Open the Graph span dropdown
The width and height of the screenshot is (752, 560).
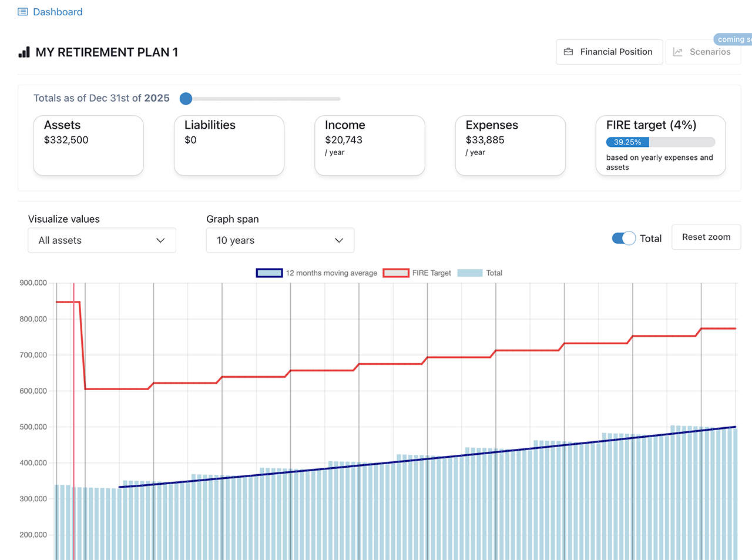[x=280, y=240]
